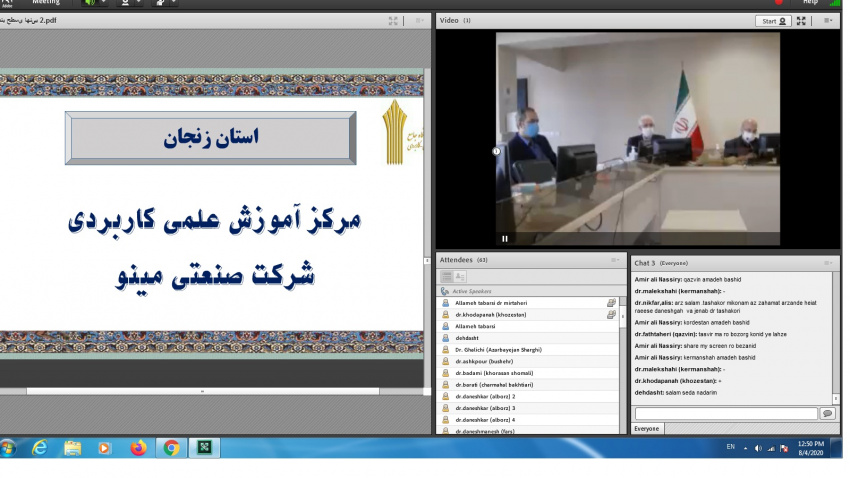Switch to attendee status view

pos(460,276)
